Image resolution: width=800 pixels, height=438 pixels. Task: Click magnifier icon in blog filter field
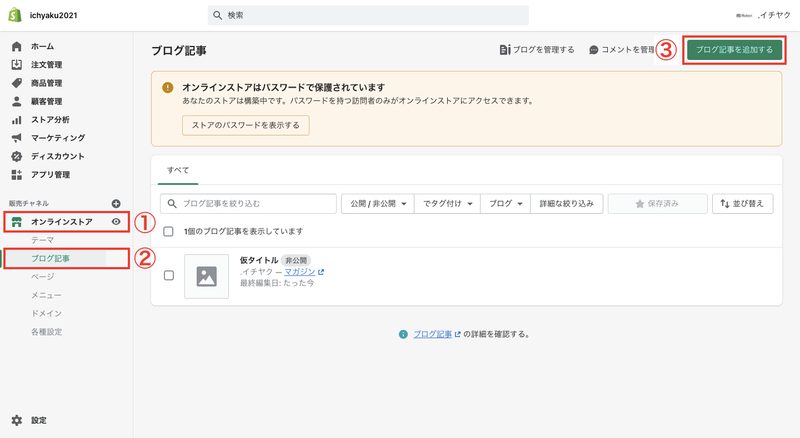click(172, 204)
